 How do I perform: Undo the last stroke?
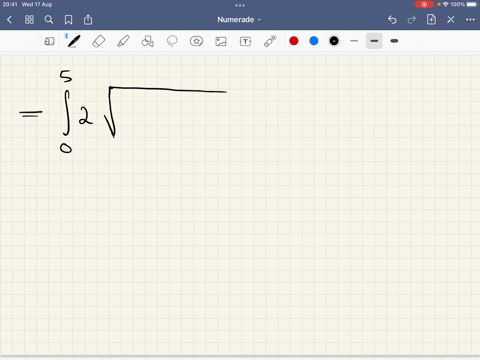pos(392,20)
